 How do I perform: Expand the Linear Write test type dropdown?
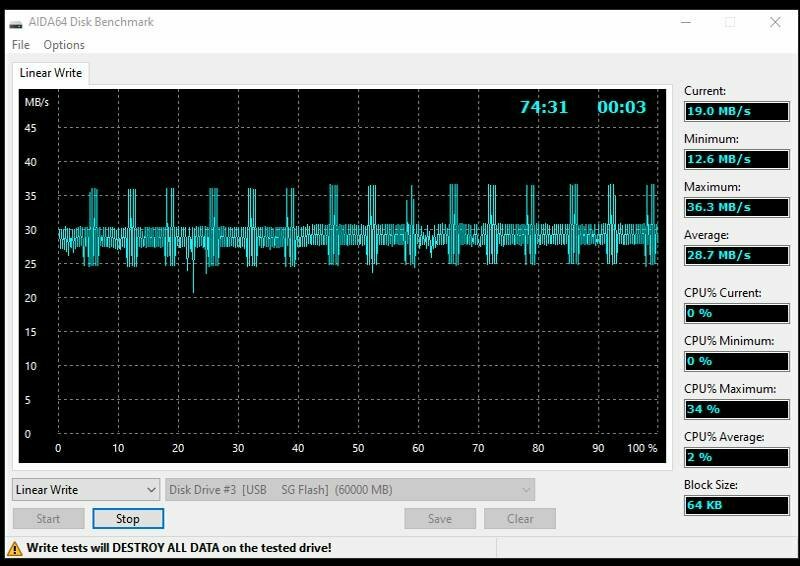[86, 490]
